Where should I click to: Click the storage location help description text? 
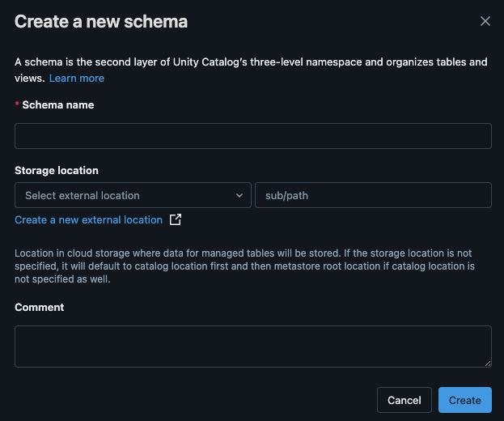[244, 266]
